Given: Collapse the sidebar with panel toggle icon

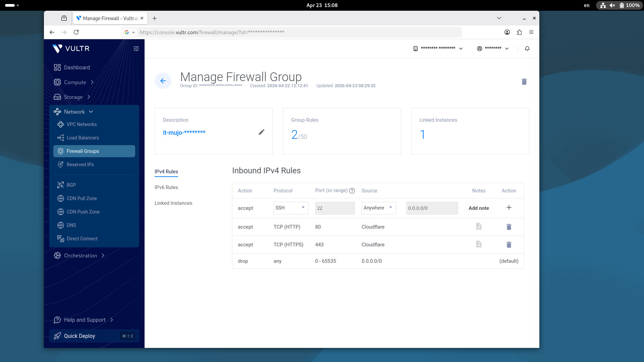Looking at the screenshot, I should click(136, 49).
